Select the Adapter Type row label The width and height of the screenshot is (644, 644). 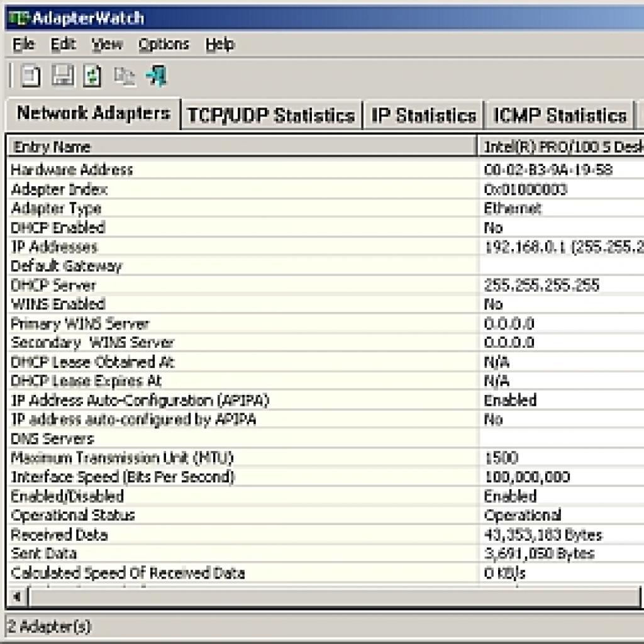coord(56,209)
